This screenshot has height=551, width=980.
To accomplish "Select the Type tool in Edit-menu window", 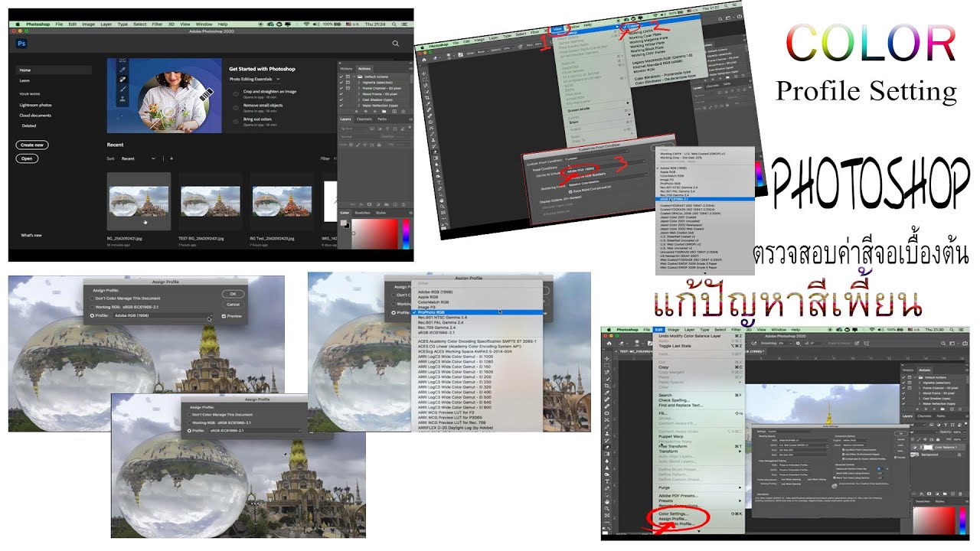I will [x=606, y=481].
